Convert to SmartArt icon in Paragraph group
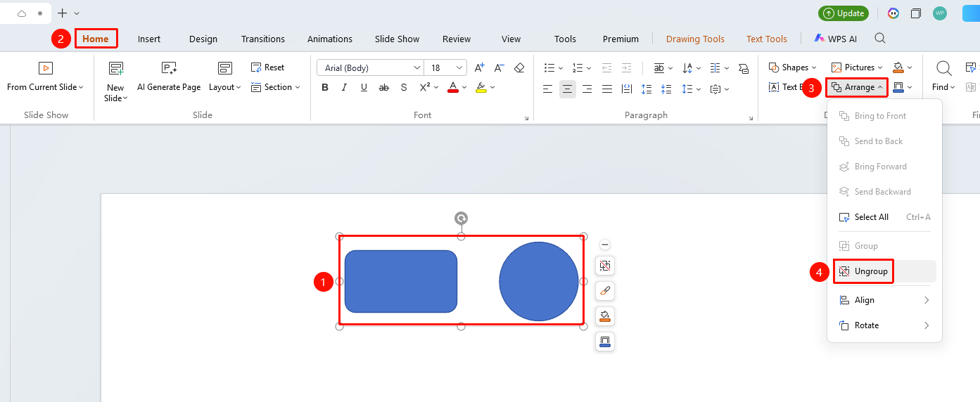Viewport: 980px width, 402px height. click(x=744, y=68)
